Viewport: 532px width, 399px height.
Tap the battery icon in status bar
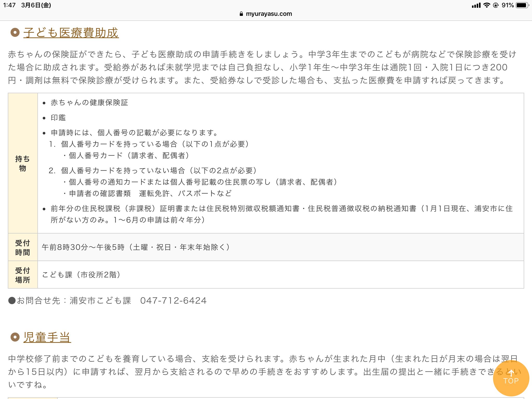522,5
